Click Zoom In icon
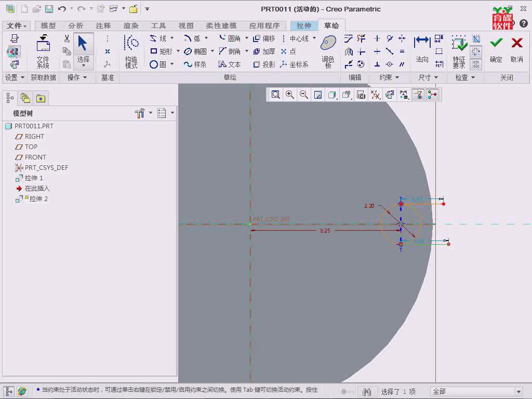 [x=290, y=95]
